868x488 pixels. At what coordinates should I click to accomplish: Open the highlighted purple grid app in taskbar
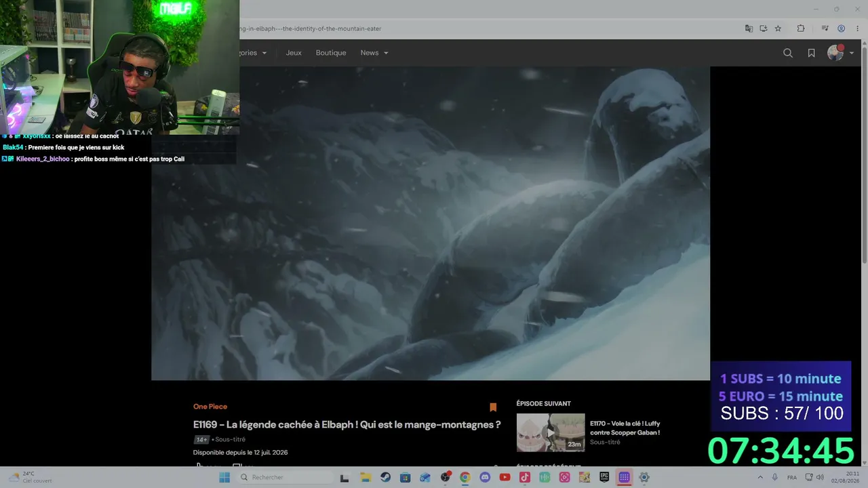pos(625,477)
